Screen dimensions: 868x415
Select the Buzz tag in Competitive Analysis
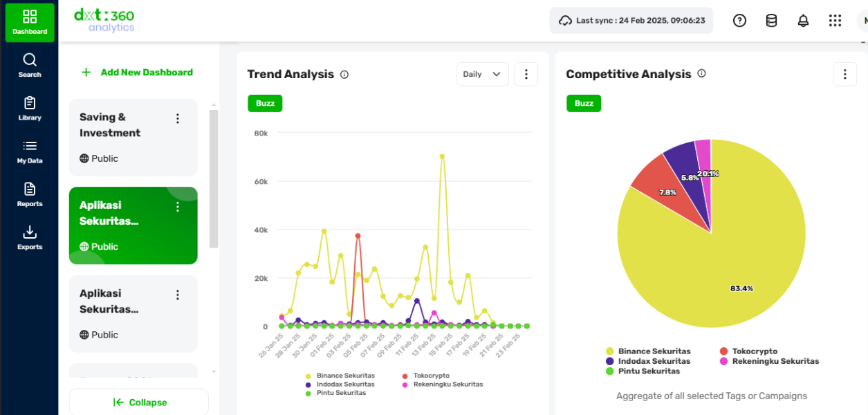584,103
